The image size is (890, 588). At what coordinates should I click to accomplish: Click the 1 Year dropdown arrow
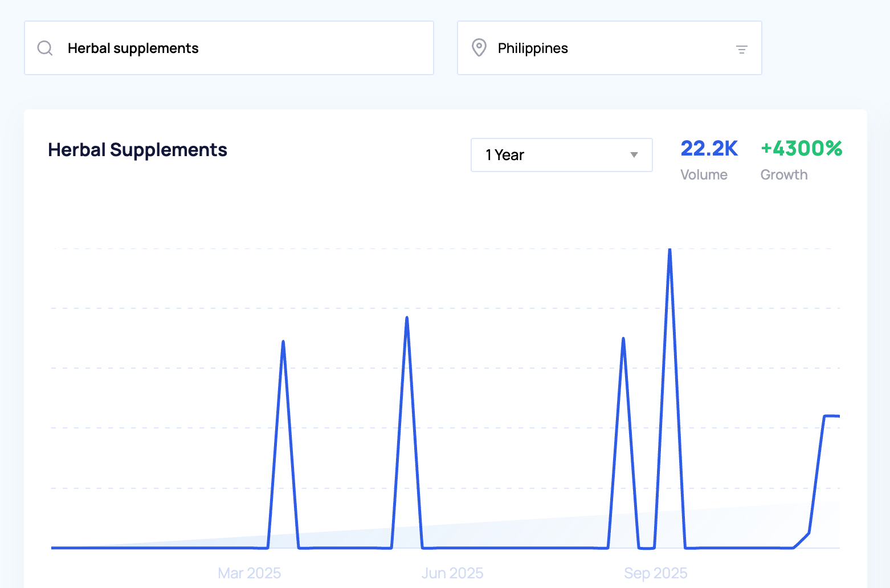point(634,155)
